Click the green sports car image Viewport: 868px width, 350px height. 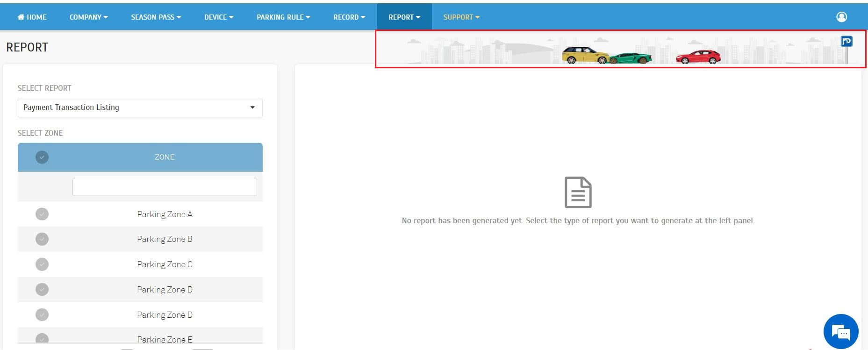tap(631, 58)
